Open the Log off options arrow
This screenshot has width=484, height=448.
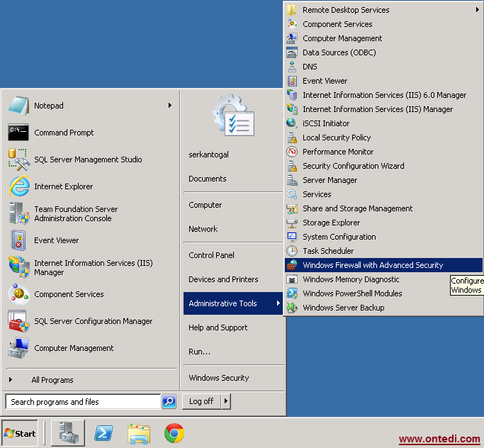[x=226, y=401]
